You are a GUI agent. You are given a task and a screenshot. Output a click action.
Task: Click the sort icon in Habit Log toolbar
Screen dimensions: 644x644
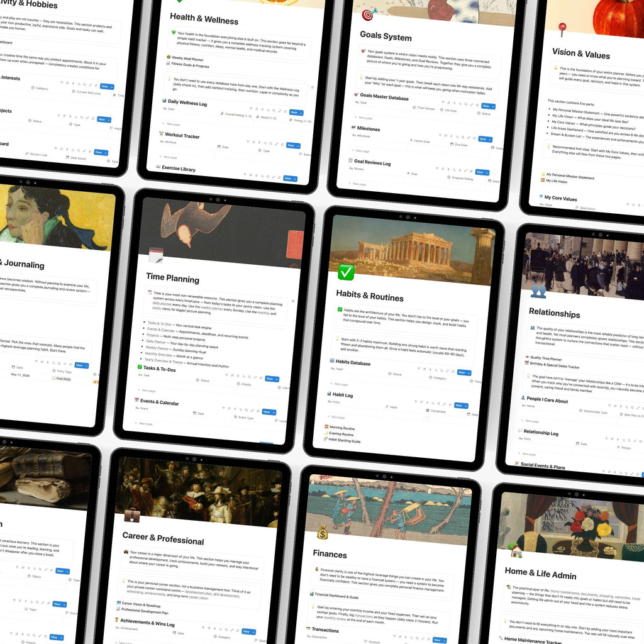[x=422, y=402]
